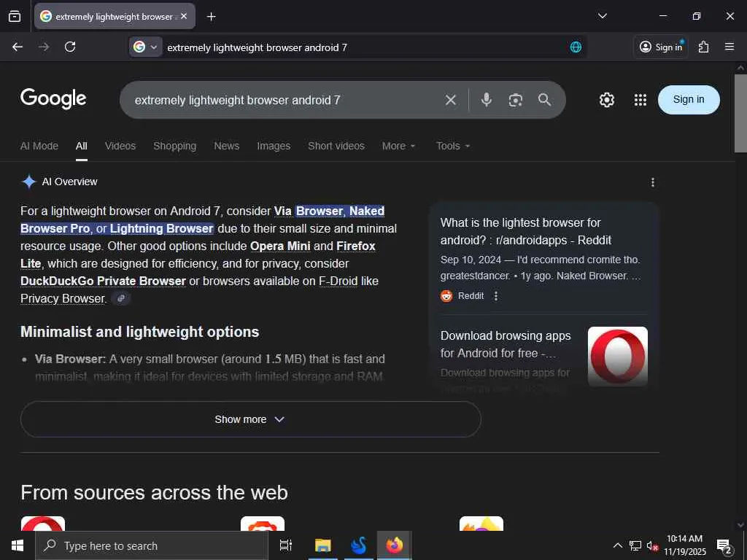Viewport: 747px width, 560px height.
Task: Open a new browser tab
Action: pos(211,17)
